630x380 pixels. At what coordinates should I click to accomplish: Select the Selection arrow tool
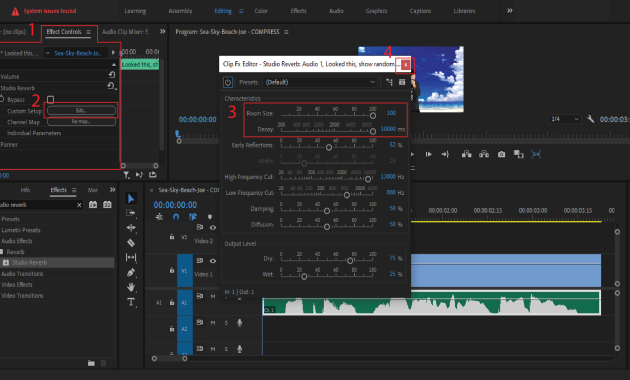coord(131,198)
